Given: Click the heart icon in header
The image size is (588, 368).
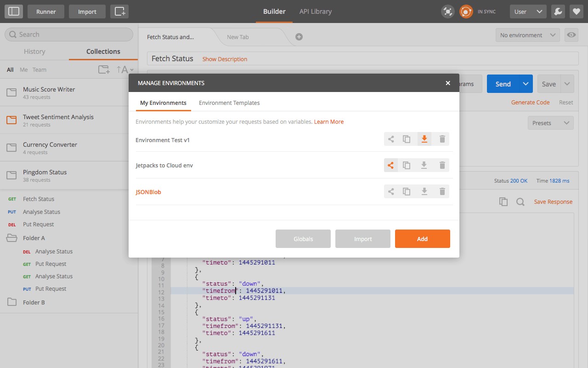Looking at the screenshot, I should (x=576, y=11).
